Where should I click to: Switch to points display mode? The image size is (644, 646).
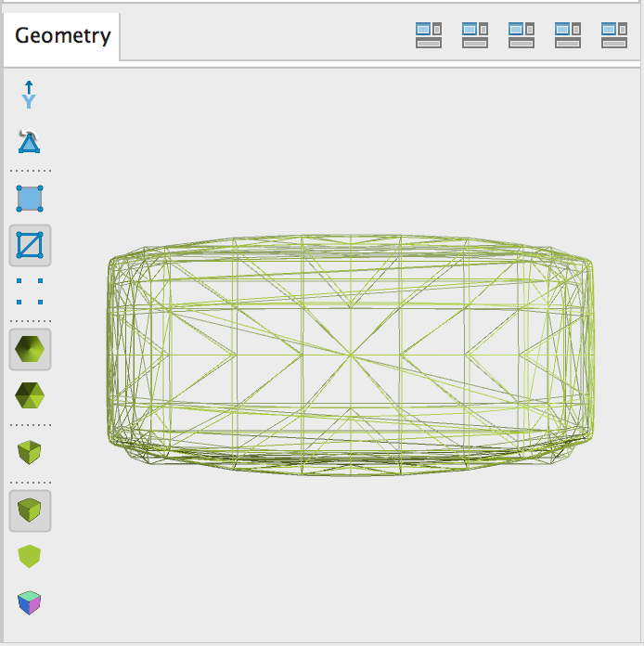coord(30,291)
